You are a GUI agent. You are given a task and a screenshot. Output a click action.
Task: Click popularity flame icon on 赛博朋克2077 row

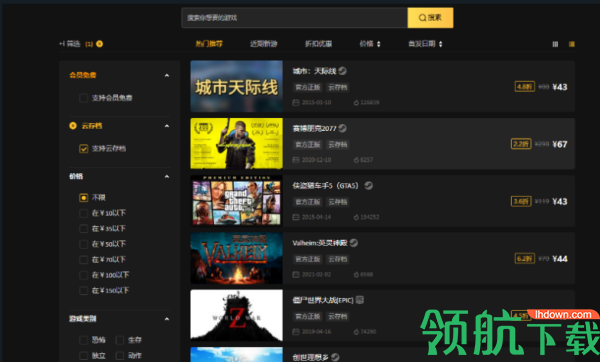[x=356, y=160]
